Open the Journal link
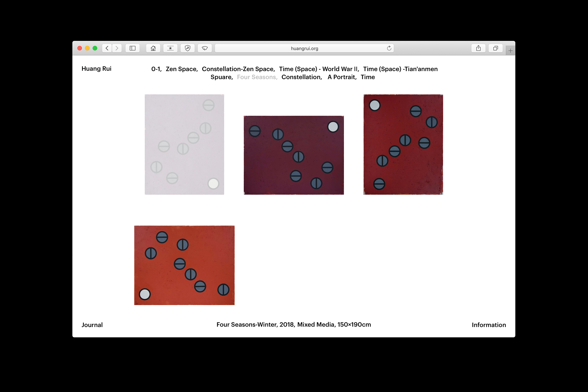 (x=92, y=325)
